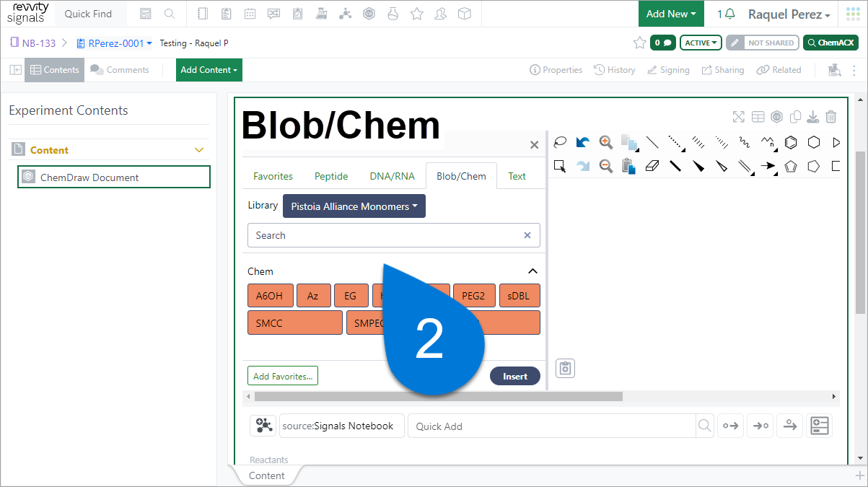
Task: Click the add-row icon beside Quick Add
Action: pos(820,426)
